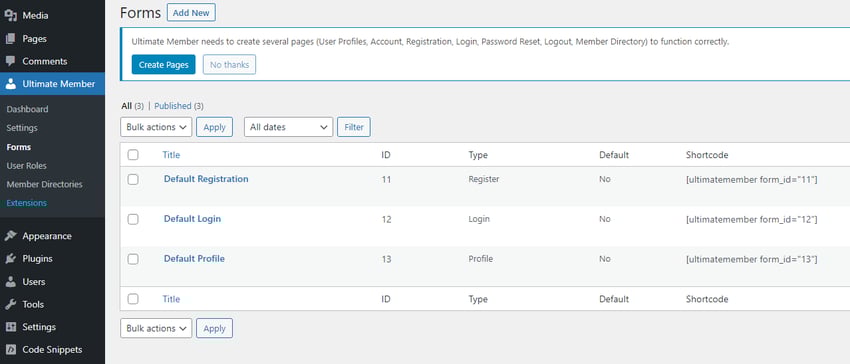Click the Add New button

[191, 12]
